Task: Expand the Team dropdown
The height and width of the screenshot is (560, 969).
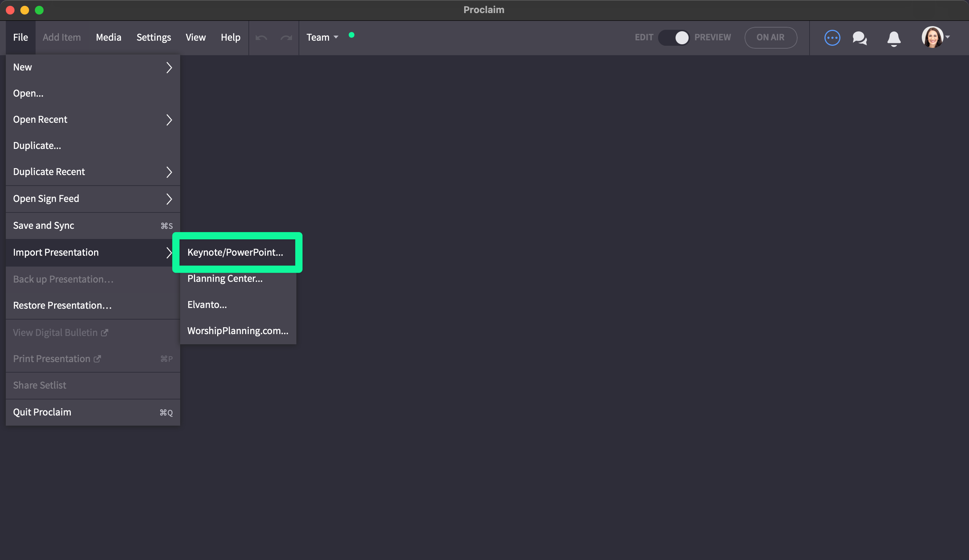Action: (x=322, y=37)
